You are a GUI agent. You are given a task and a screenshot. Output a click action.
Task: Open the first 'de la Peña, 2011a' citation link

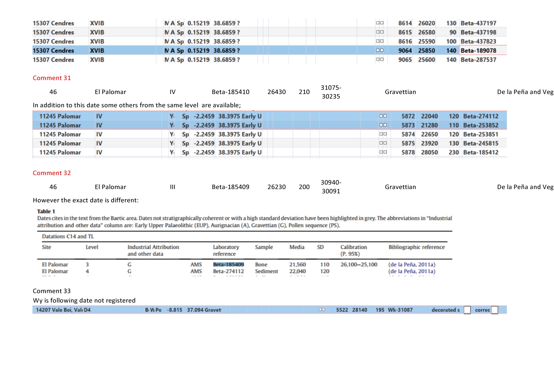pos(412,264)
